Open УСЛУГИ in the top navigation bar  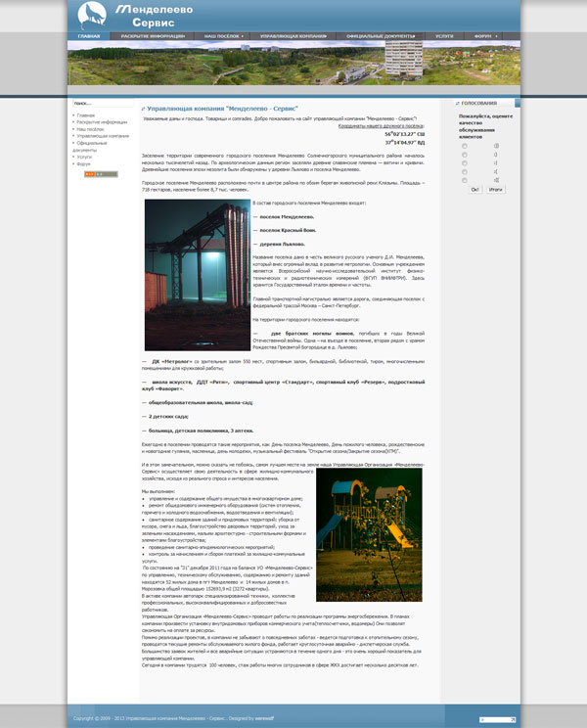443,35
